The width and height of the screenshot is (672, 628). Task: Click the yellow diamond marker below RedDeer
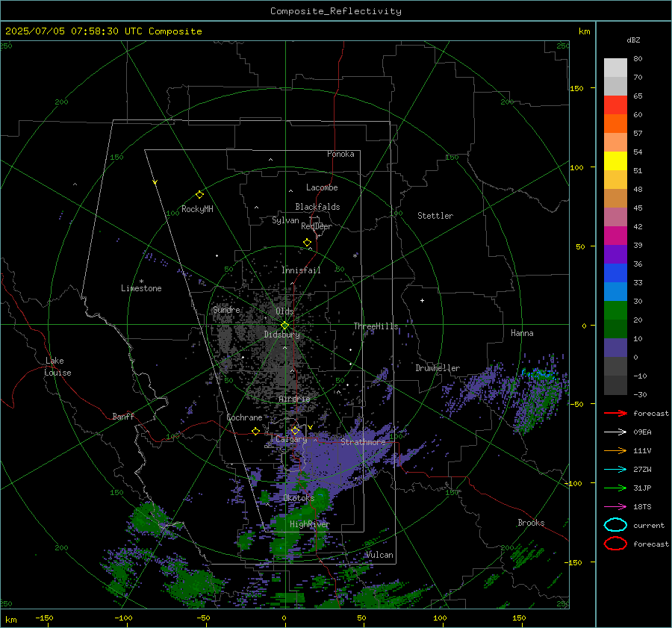click(x=307, y=243)
